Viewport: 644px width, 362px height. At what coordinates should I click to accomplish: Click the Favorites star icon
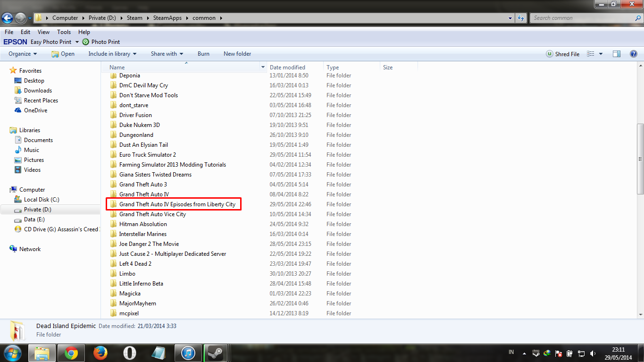pos(13,70)
